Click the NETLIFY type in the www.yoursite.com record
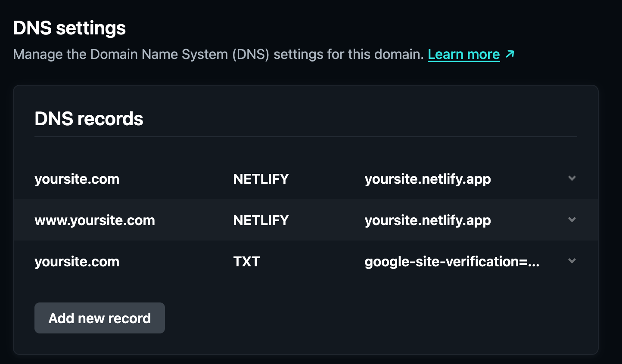Viewport: 622px width, 364px height. click(x=261, y=220)
